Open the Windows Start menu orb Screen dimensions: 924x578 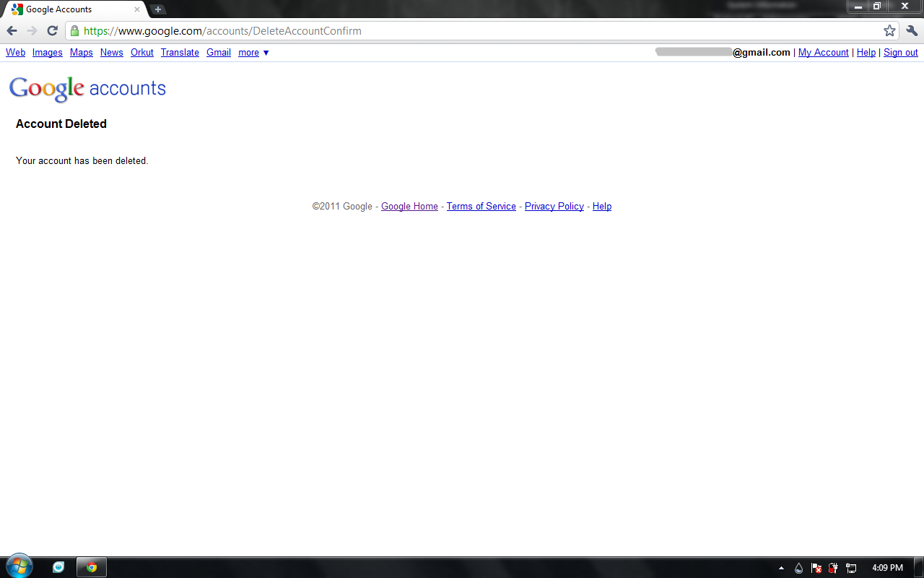click(19, 566)
